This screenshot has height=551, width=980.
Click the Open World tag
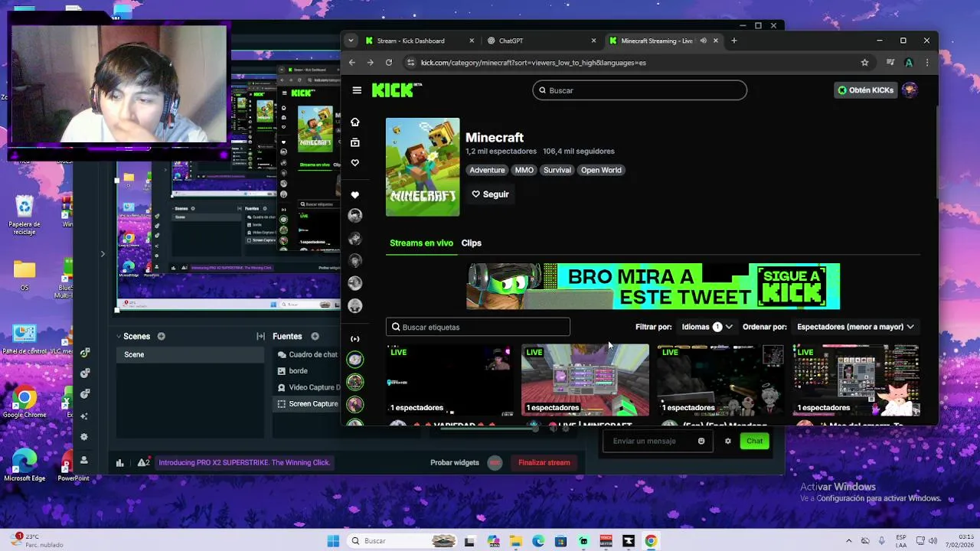point(601,170)
